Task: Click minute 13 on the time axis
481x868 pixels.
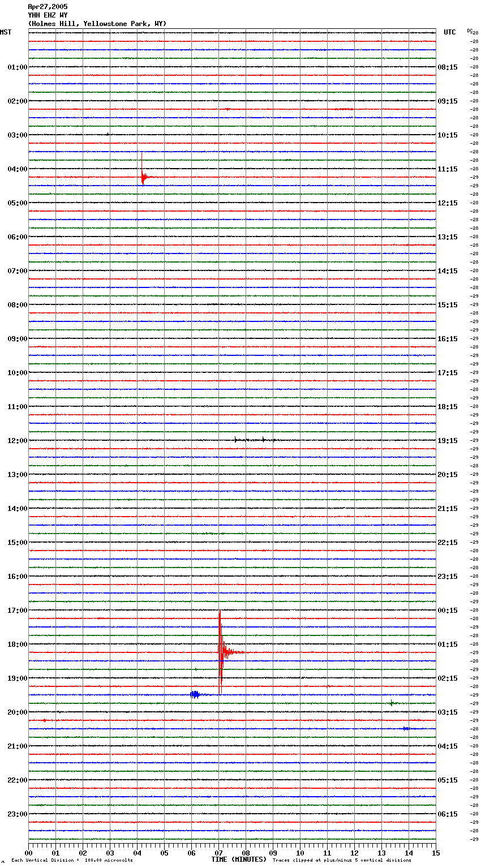Action: click(381, 853)
